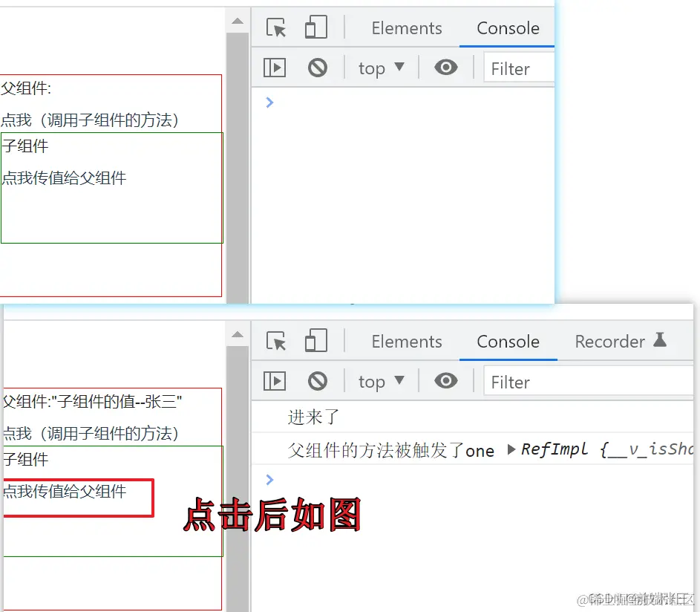The image size is (700, 612).
Task: Switch to the Elements tab
Action: 407,27
